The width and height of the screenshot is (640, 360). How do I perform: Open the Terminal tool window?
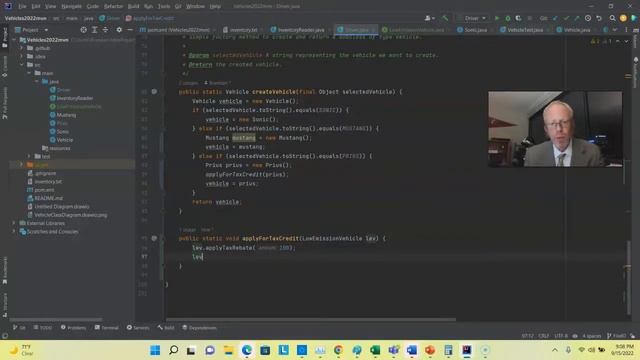[107, 327]
